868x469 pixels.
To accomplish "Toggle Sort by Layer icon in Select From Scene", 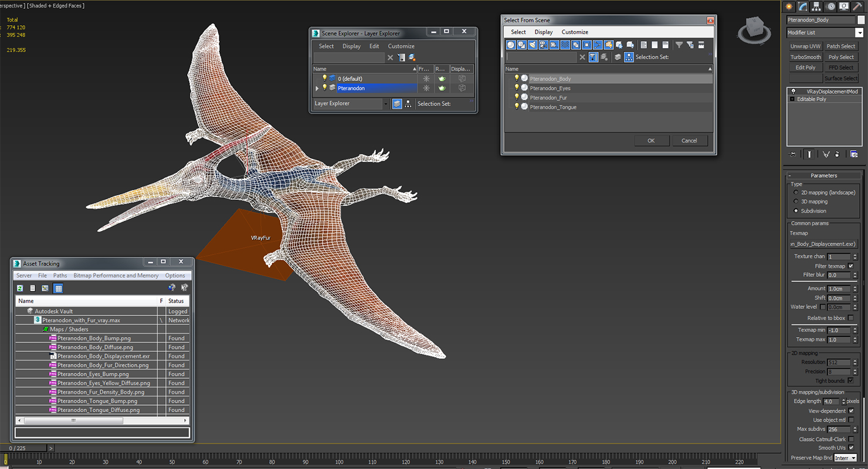I will pos(618,57).
